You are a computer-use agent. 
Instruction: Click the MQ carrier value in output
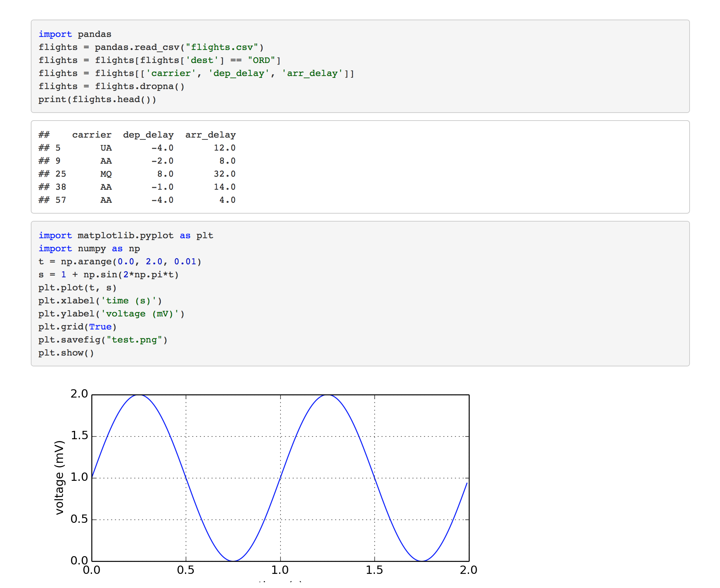pos(106,174)
